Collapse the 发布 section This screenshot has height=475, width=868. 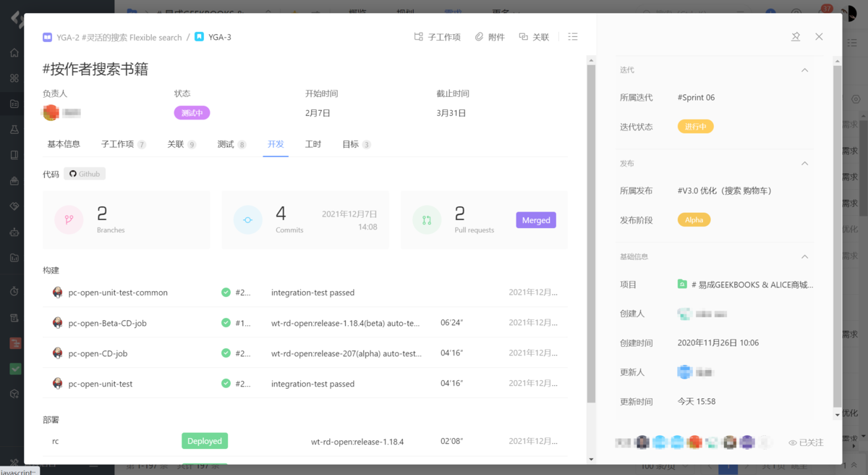[x=804, y=163]
